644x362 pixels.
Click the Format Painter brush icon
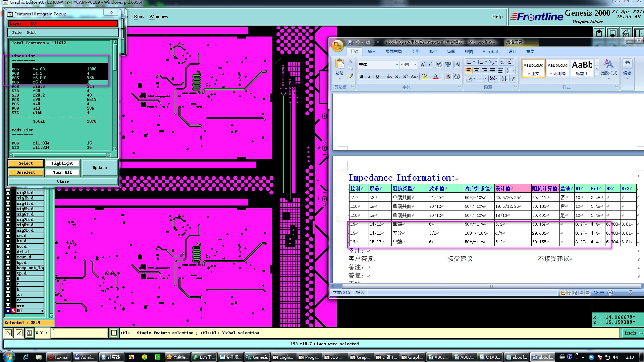pos(351,76)
